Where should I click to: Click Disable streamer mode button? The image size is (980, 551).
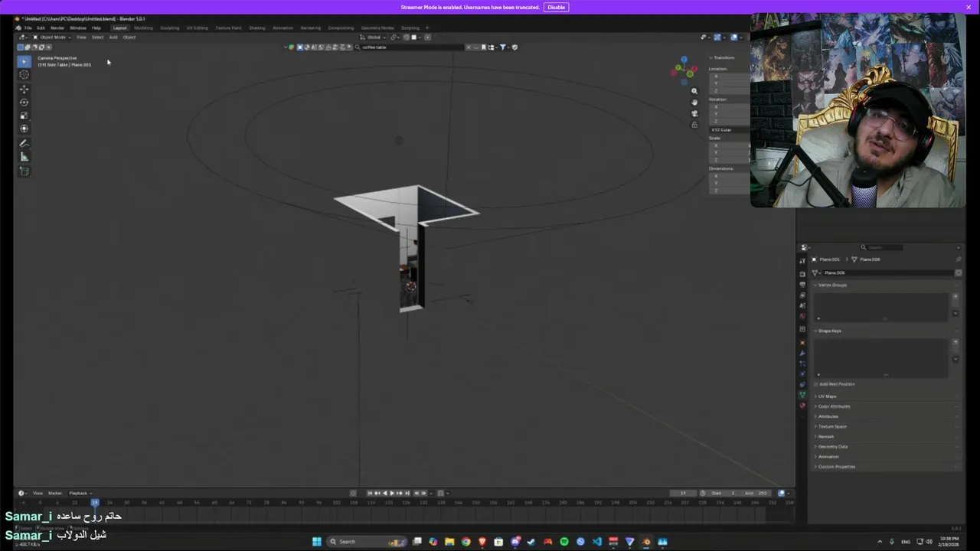(556, 7)
